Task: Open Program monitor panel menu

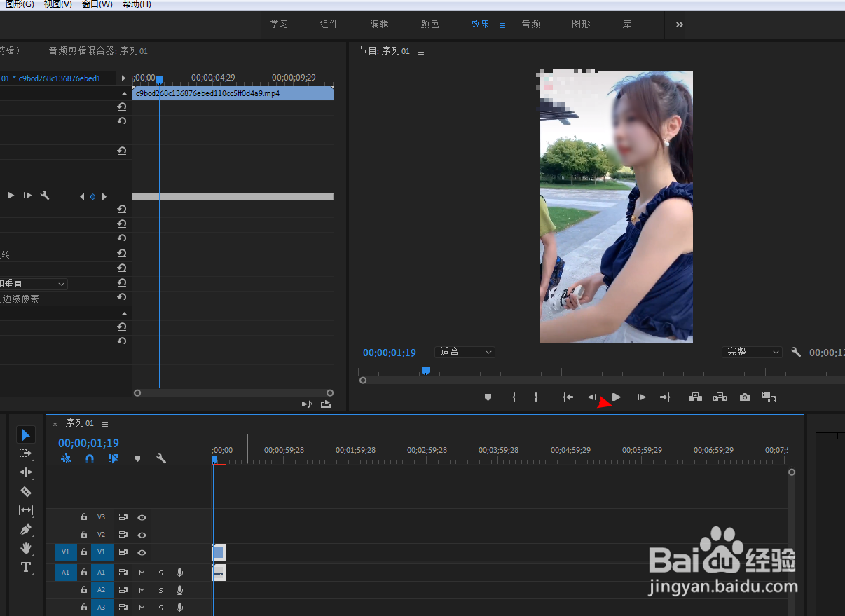Action: coord(421,52)
